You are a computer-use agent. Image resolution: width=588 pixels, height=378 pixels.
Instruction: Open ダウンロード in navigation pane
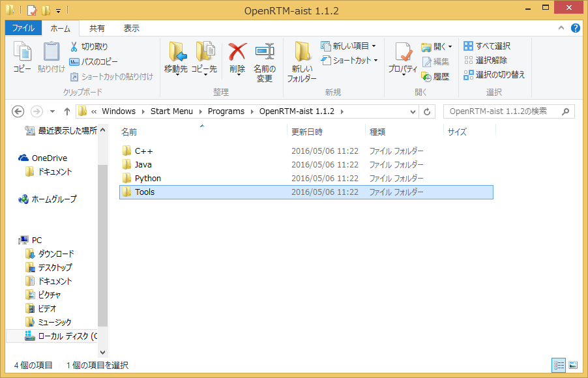click(x=50, y=254)
